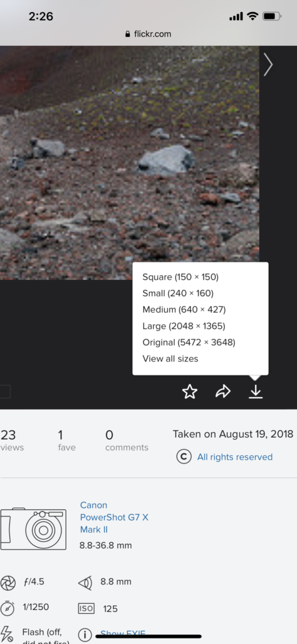297x644 pixels.
Task: Select Small (240 × 160) download size
Action: [178, 293]
